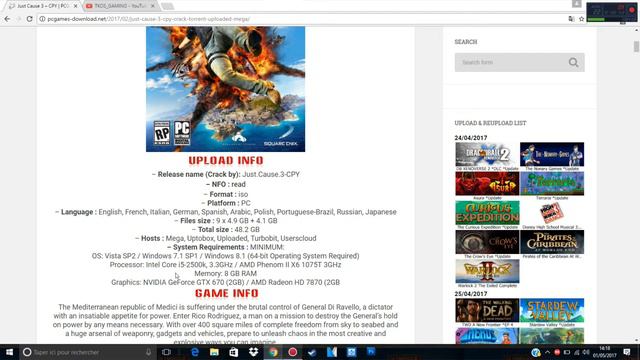Click the Just Cause 3 cover image
640x360 pixels.
225,89
